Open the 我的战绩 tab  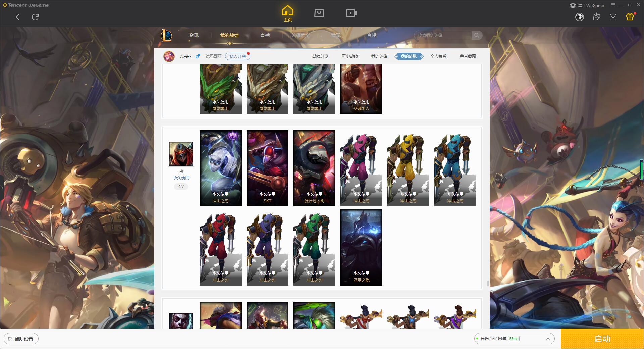pyautogui.click(x=229, y=35)
